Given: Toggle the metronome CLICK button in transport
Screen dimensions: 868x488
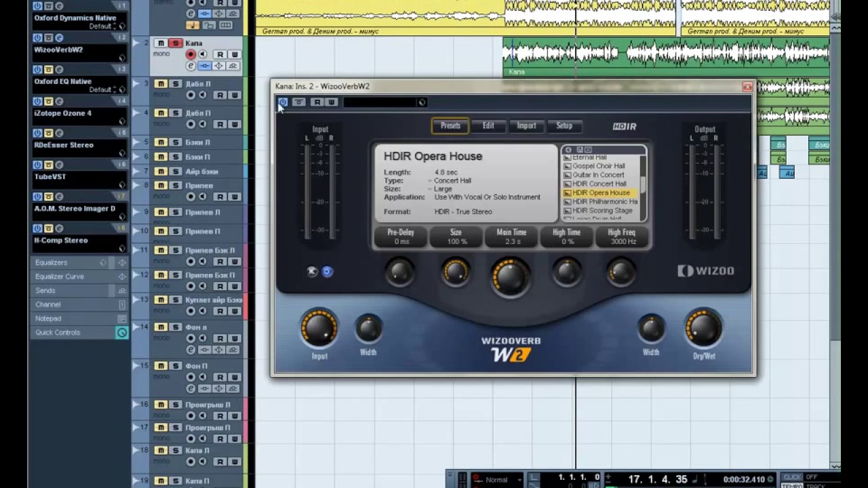Looking at the screenshot, I should coord(791,477).
